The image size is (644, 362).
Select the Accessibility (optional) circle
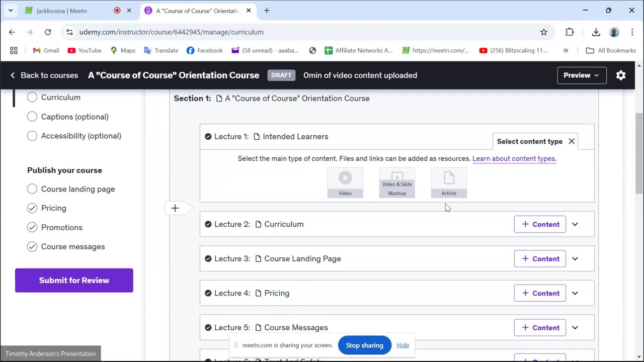click(x=32, y=136)
